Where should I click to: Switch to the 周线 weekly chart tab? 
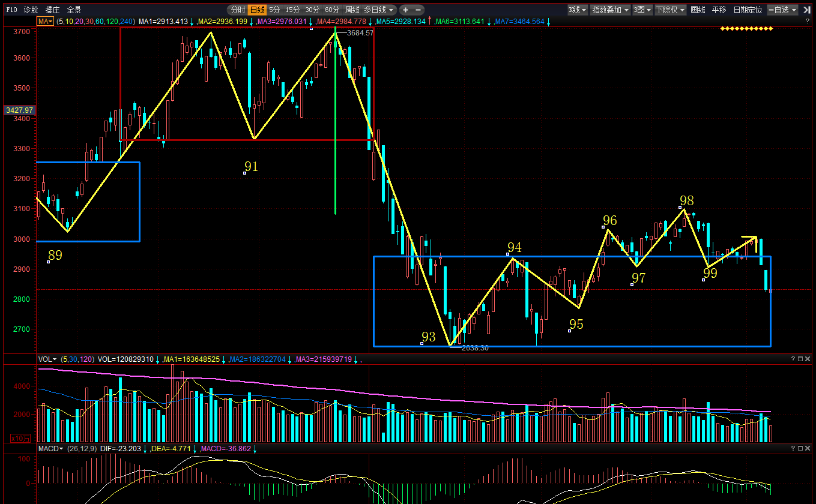click(352, 10)
